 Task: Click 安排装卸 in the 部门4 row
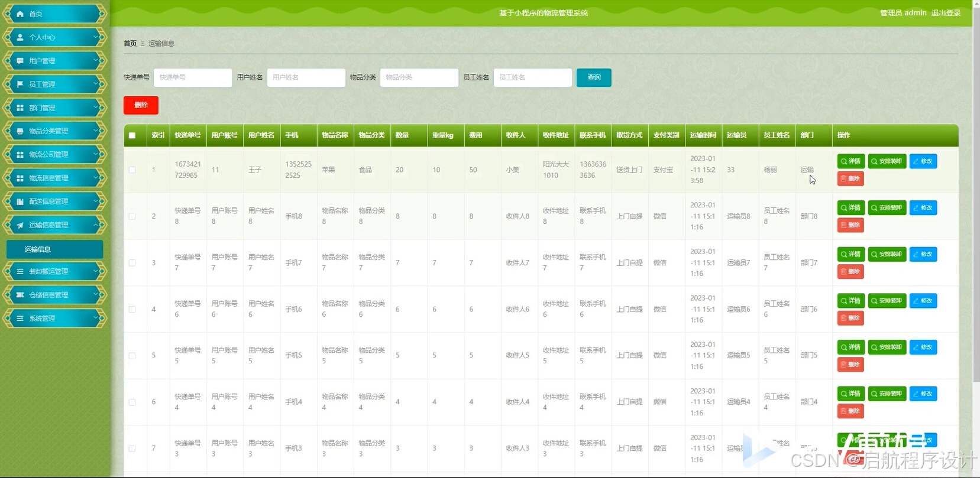(887, 394)
